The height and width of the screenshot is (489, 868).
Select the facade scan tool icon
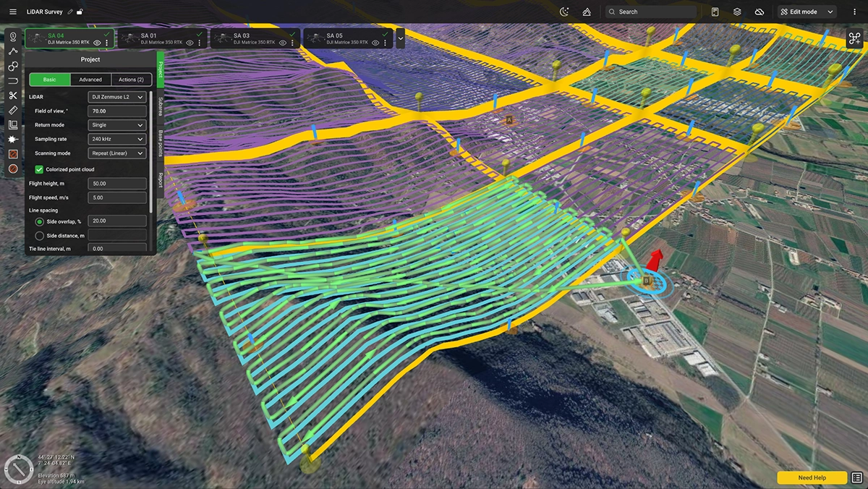tap(13, 124)
